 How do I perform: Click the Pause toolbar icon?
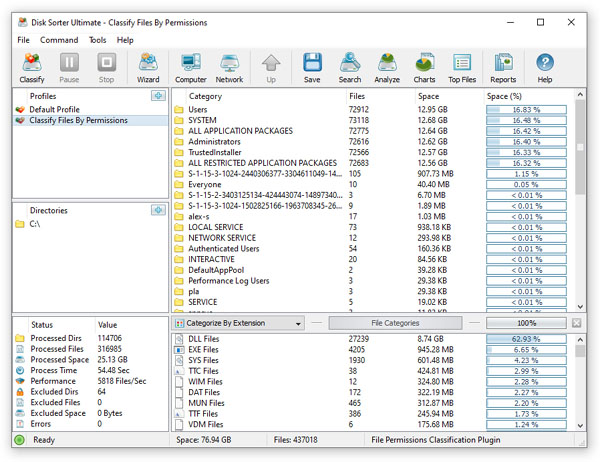[x=69, y=68]
